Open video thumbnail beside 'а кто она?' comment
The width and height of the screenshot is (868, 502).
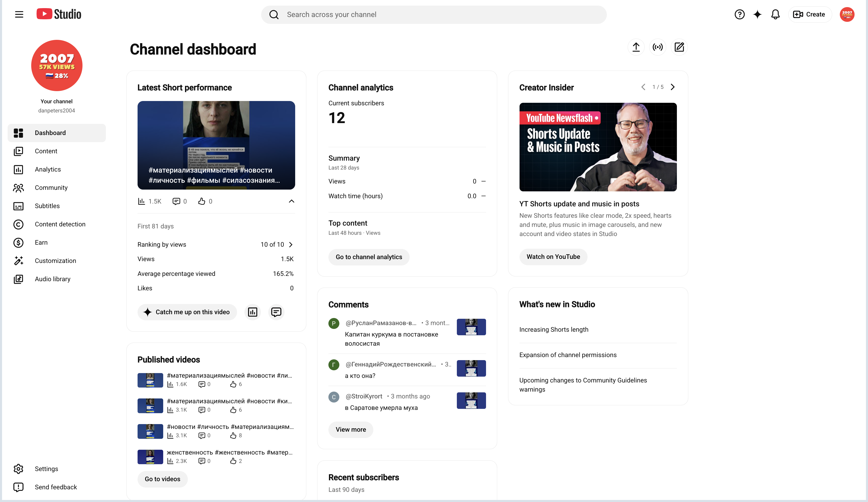(471, 368)
